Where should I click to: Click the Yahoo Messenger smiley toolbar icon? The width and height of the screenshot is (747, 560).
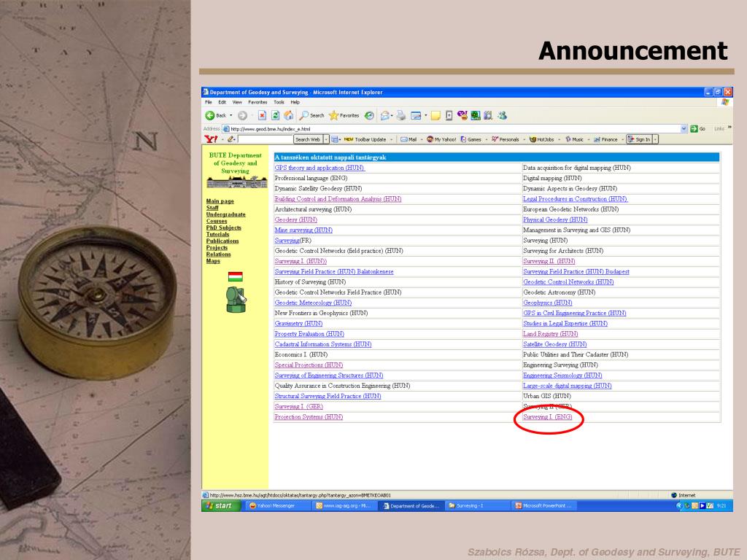(x=462, y=115)
